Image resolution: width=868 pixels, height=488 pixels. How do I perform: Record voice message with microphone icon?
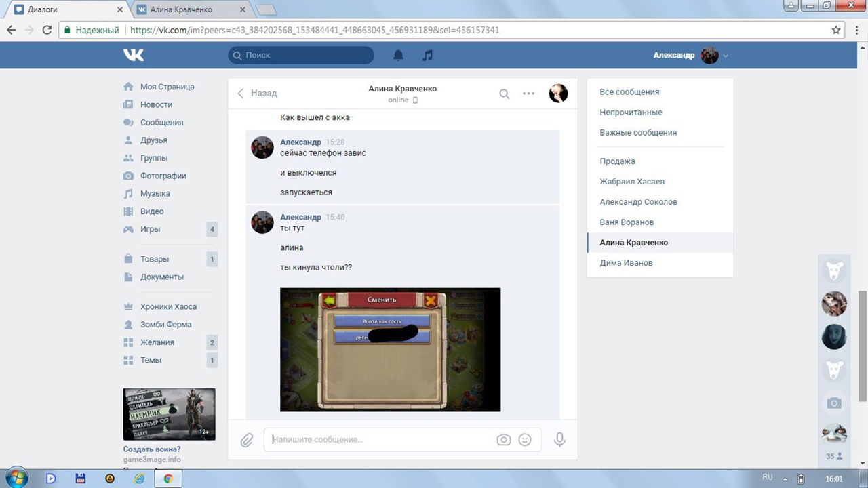pos(559,440)
